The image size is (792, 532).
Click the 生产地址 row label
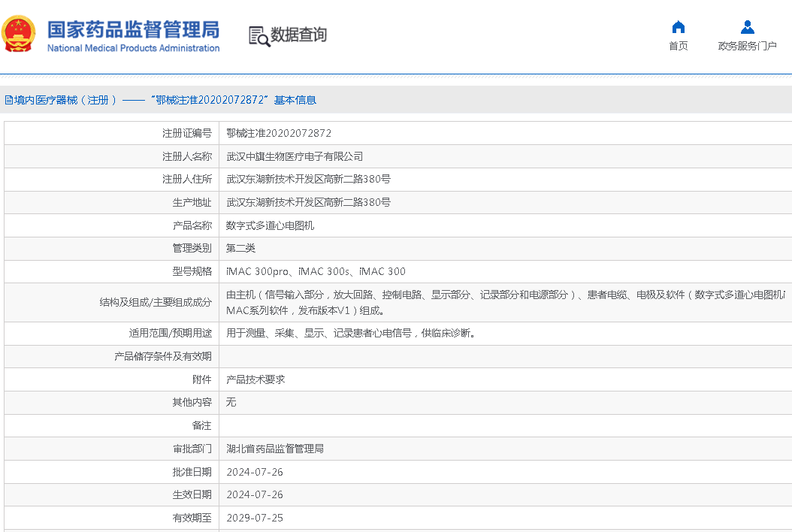pyautogui.click(x=192, y=202)
